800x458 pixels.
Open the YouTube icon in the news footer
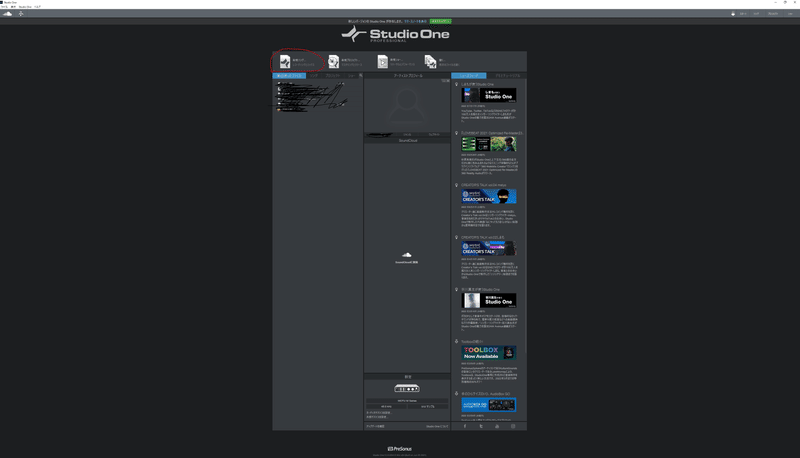pyautogui.click(x=497, y=426)
